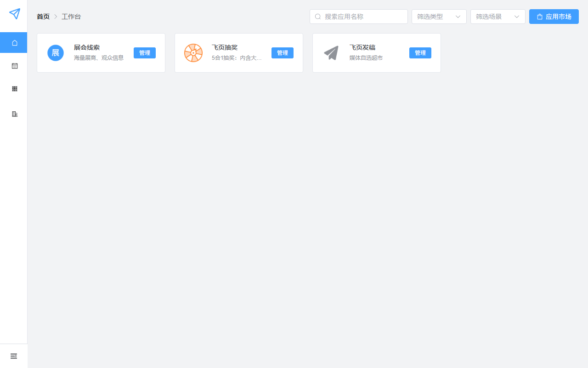Open the home icon in sidebar
Viewport: 588px width, 368px height.
15,43
